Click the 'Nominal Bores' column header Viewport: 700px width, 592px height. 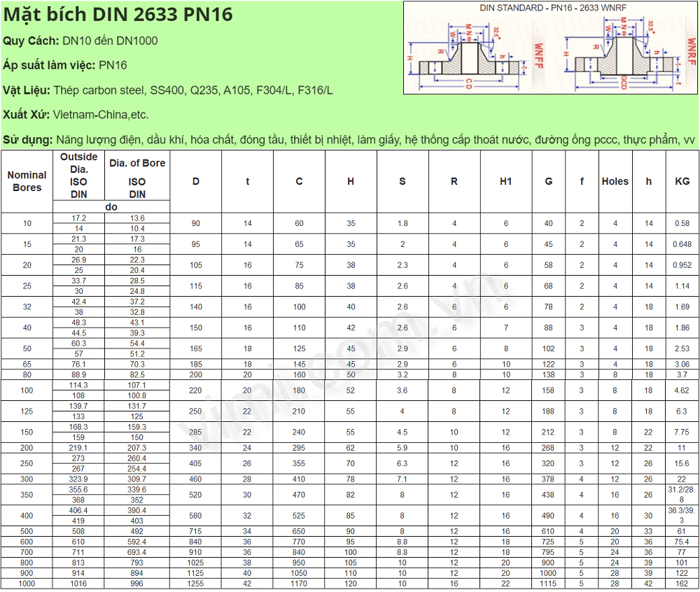coord(27,181)
